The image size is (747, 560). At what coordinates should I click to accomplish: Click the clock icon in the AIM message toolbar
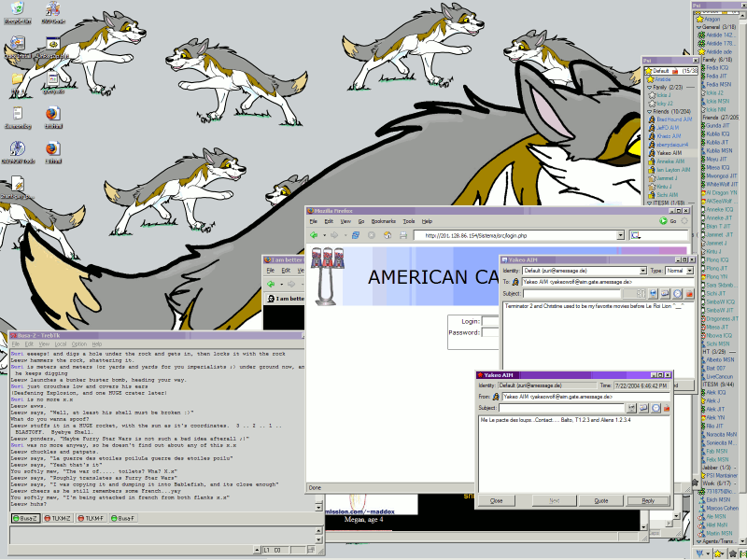655,407
